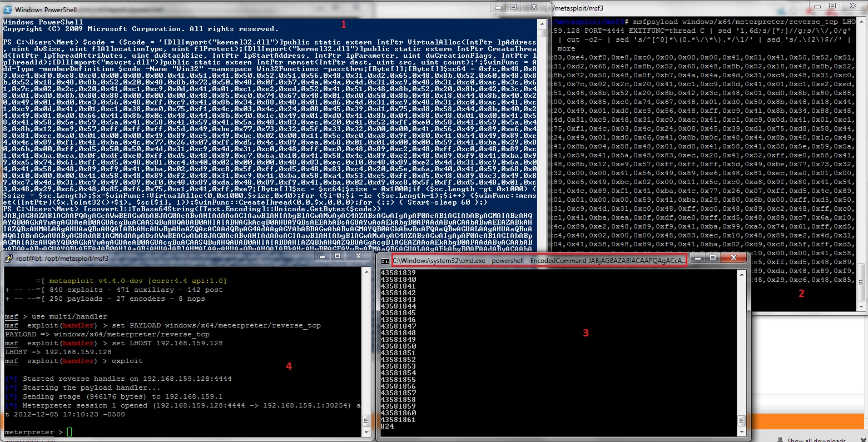Screen dimensions: 868x442
Task: Click the PuTTY icon of root@bt window
Action: pos(9,258)
